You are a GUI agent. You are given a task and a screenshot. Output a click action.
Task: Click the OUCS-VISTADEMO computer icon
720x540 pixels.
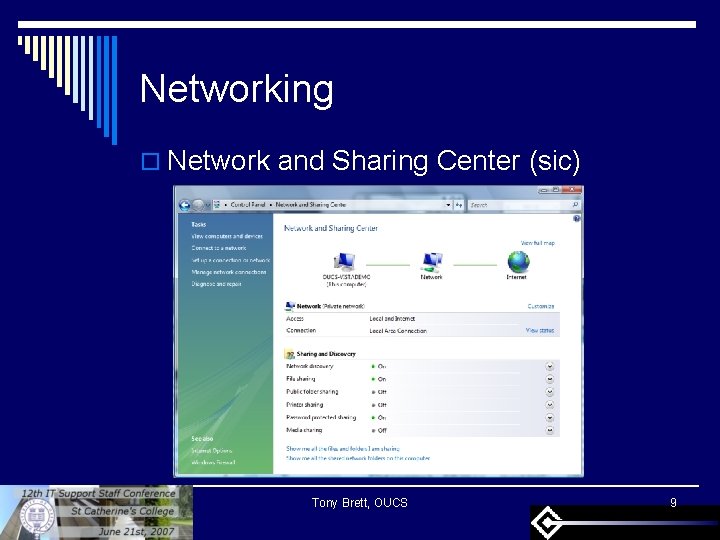tap(344, 262)
